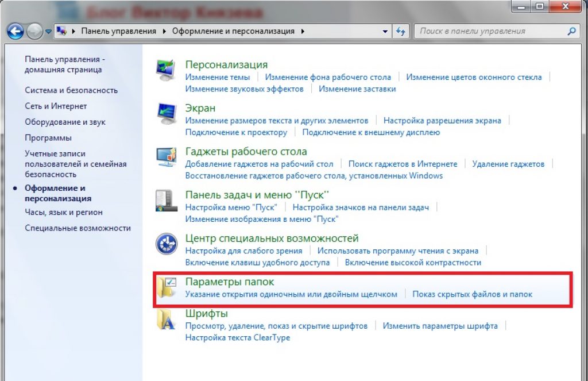Select Программы in sidebar

(48, 138)
